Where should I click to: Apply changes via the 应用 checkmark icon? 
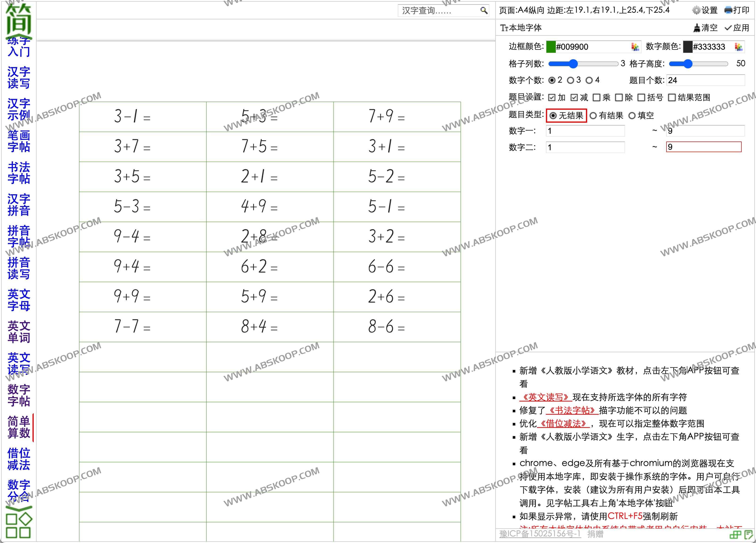pyautogui.click(x=728, y=28)
